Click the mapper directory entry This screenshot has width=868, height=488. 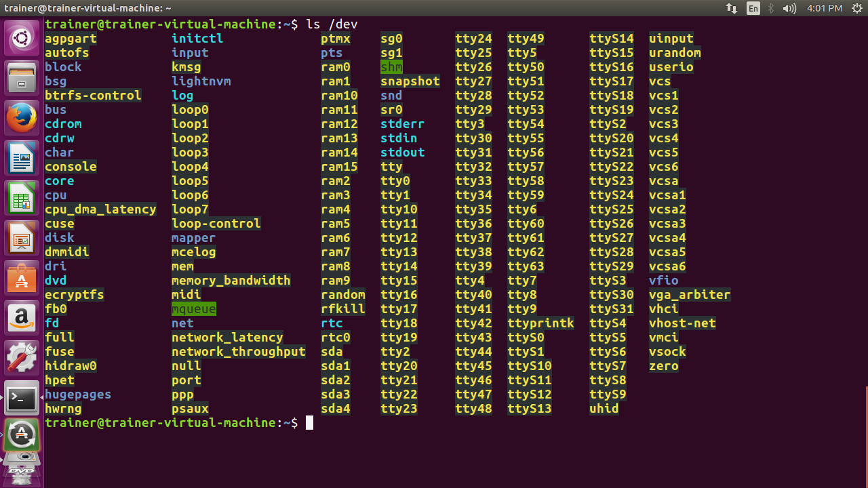(x=194, y=238)
